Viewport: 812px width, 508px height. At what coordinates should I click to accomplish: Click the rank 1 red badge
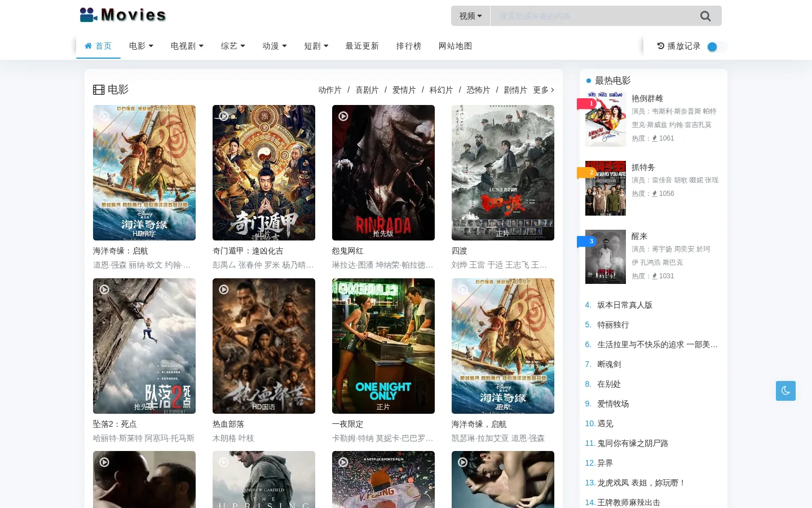coord(586,104)
